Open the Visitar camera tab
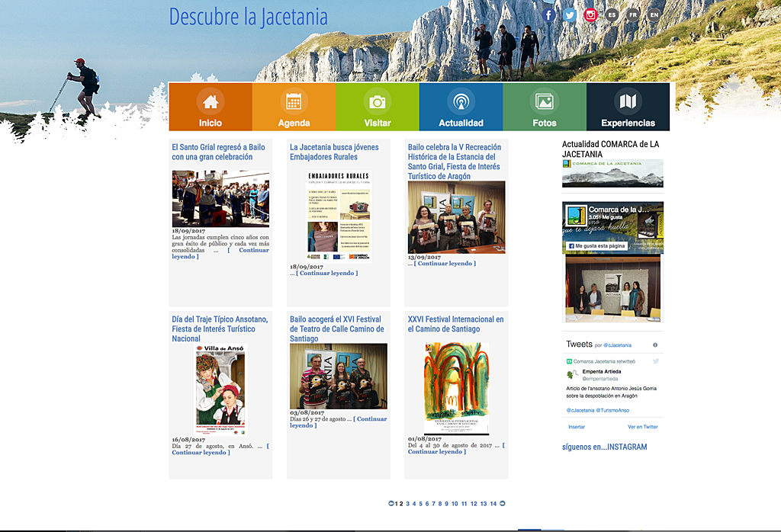 (378, 107)
